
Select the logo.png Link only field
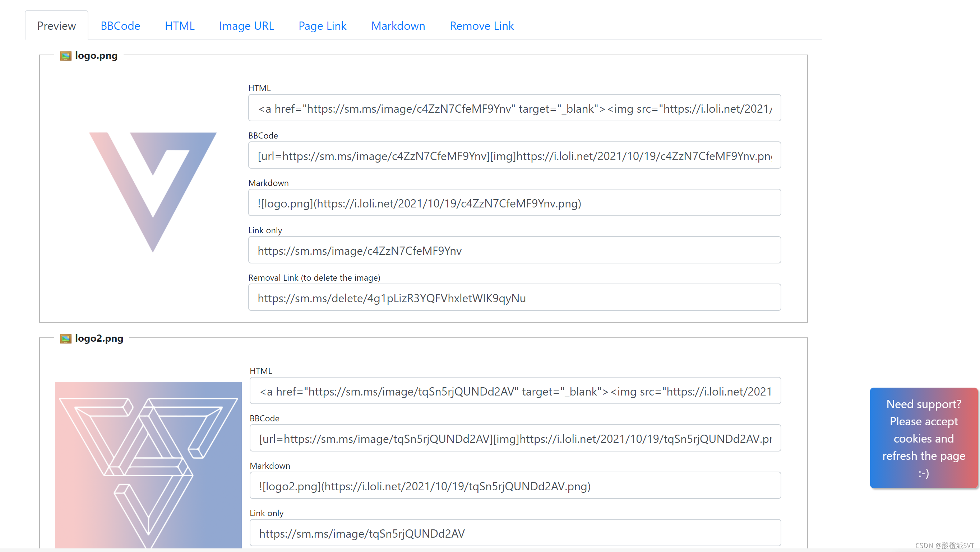tap(514, 251)
